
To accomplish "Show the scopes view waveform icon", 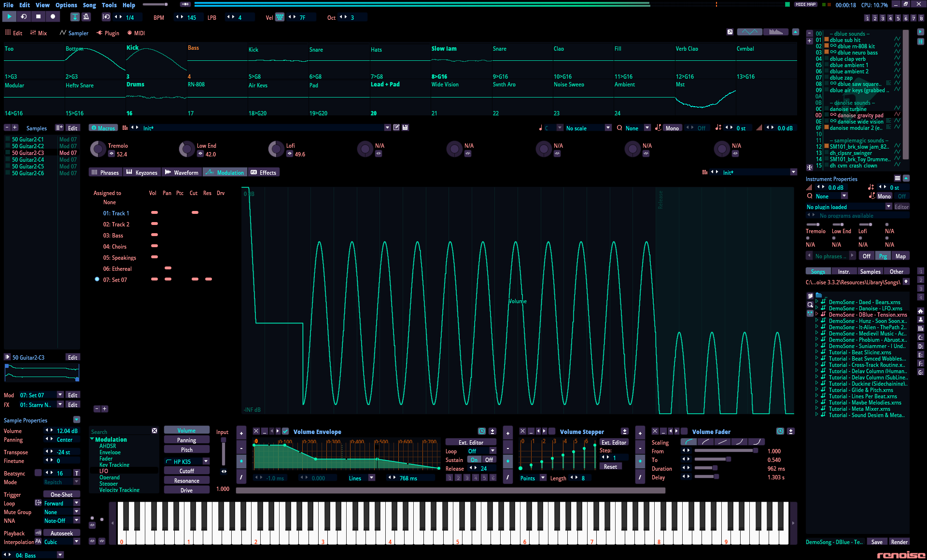I will 749,32.
